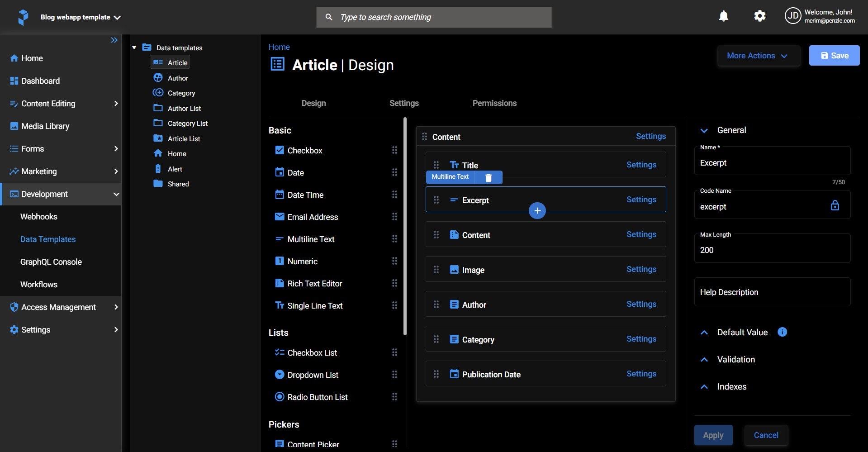Click the Help Description field
The image size is (868, 452).
tap(772, 292)
